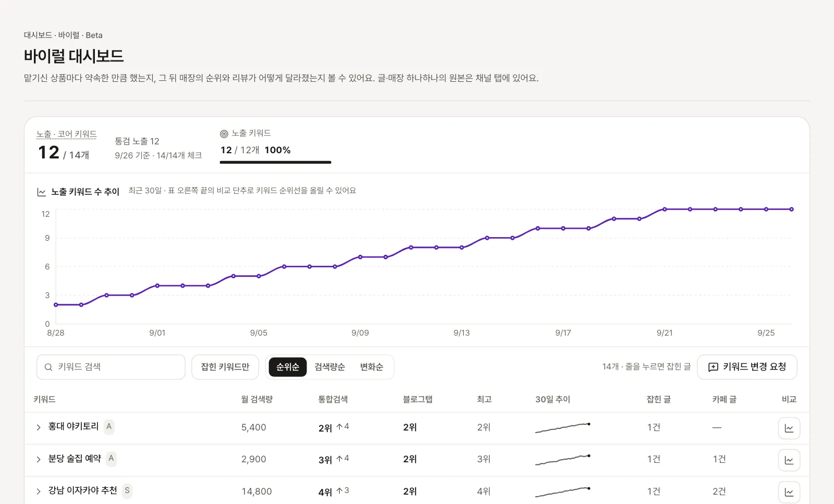Screen dimensions: 834x504
Task: Click the 노출 키워드 target icon
Action: click(224, 134)
